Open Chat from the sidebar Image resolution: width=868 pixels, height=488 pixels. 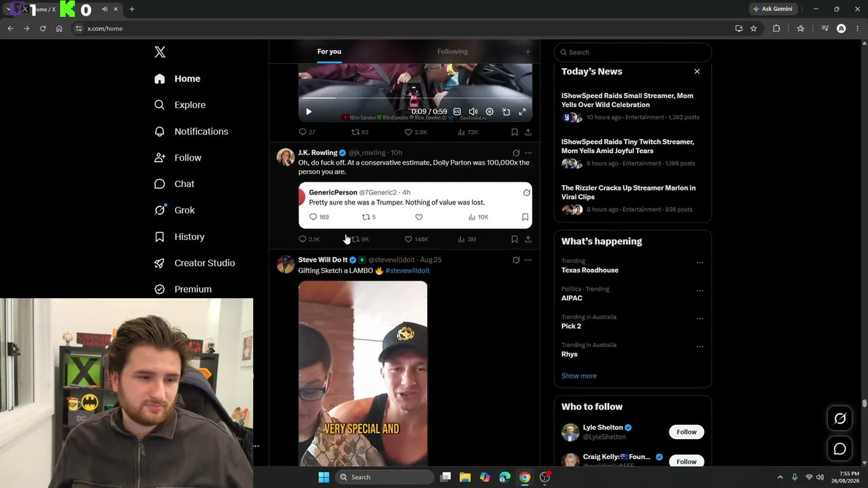[174, 184]
